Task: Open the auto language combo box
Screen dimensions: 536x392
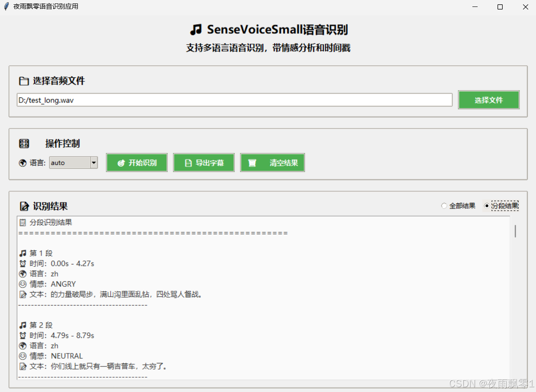Action: point(73,163)
